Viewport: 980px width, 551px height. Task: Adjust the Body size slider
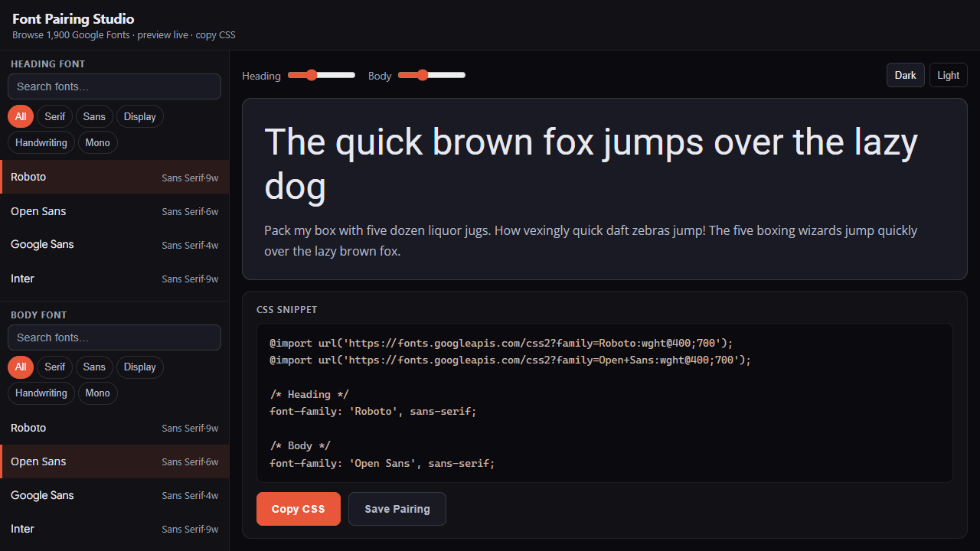[432, 75]
